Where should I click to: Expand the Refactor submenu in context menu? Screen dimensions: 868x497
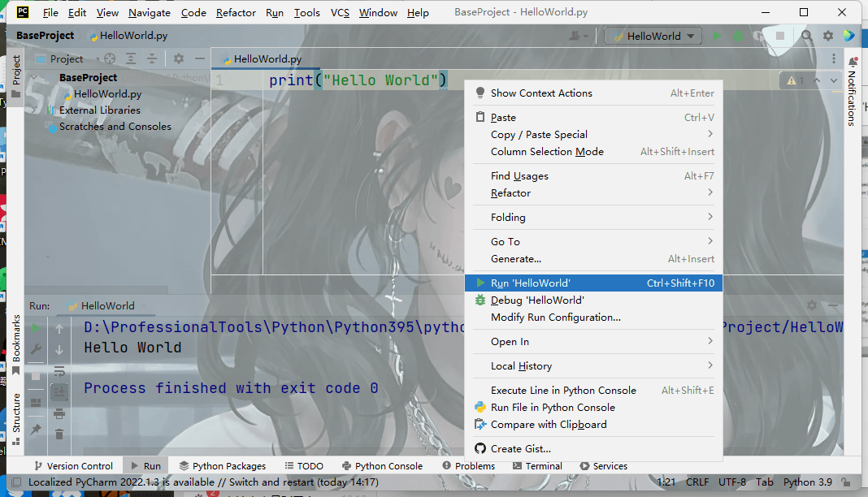coord(593,193)
